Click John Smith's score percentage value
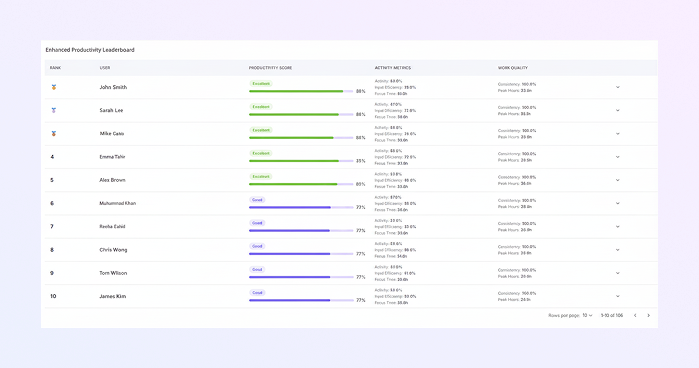 point(361,91)
